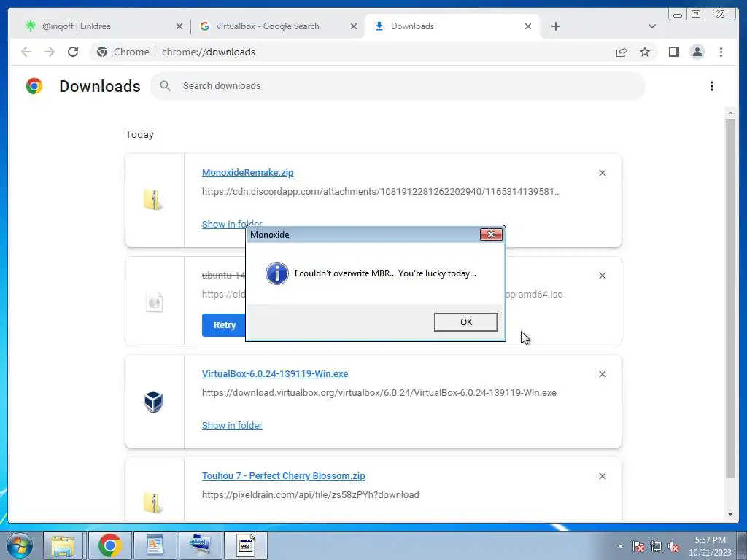The image size is (747, 560).
Task: Go back to previous page
Action: tap(26, 52)
